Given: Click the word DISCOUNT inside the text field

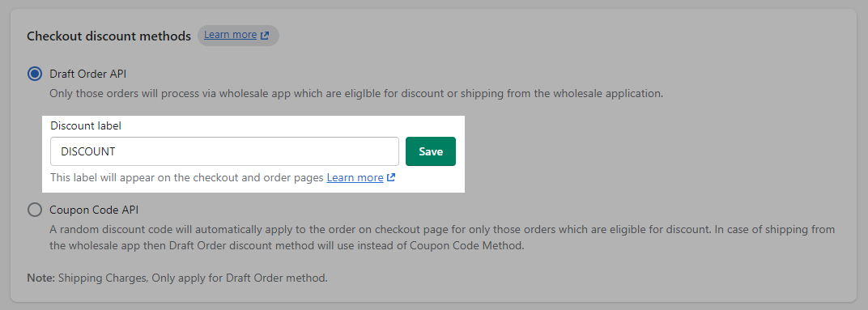Looking at the screenshot, I should (x=88, y=151).
